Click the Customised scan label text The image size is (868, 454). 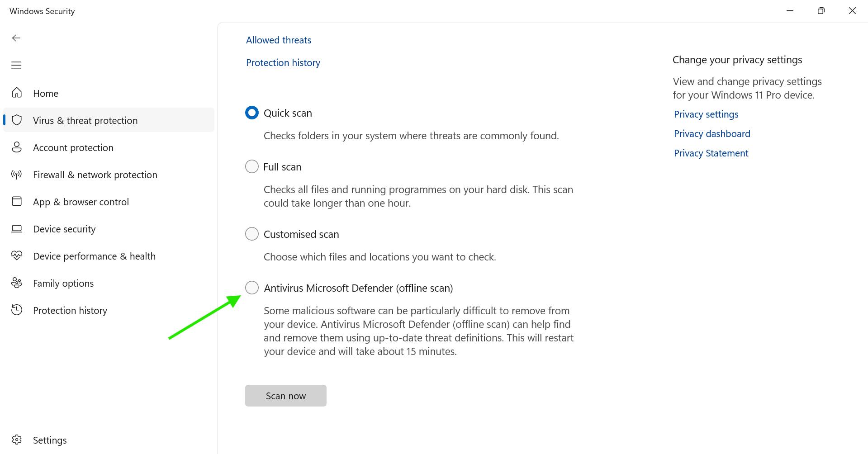point(301,234)
